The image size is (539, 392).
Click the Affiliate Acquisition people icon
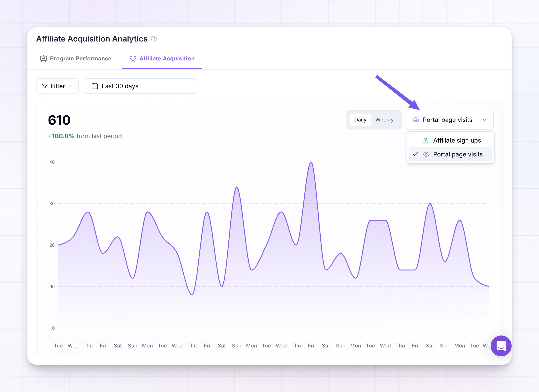(133, 59)
